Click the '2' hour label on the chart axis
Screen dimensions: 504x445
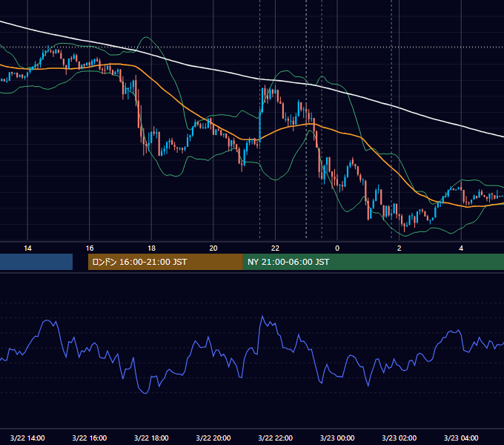399,248
